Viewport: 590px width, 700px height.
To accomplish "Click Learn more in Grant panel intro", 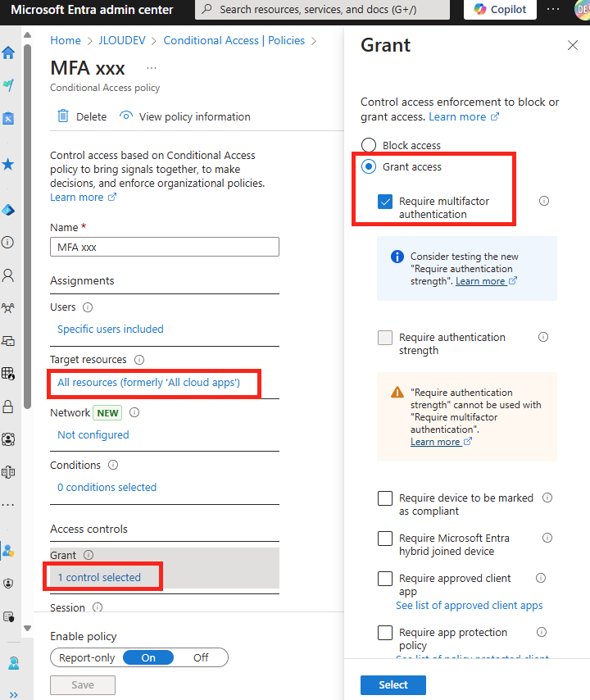I will 464,117.
